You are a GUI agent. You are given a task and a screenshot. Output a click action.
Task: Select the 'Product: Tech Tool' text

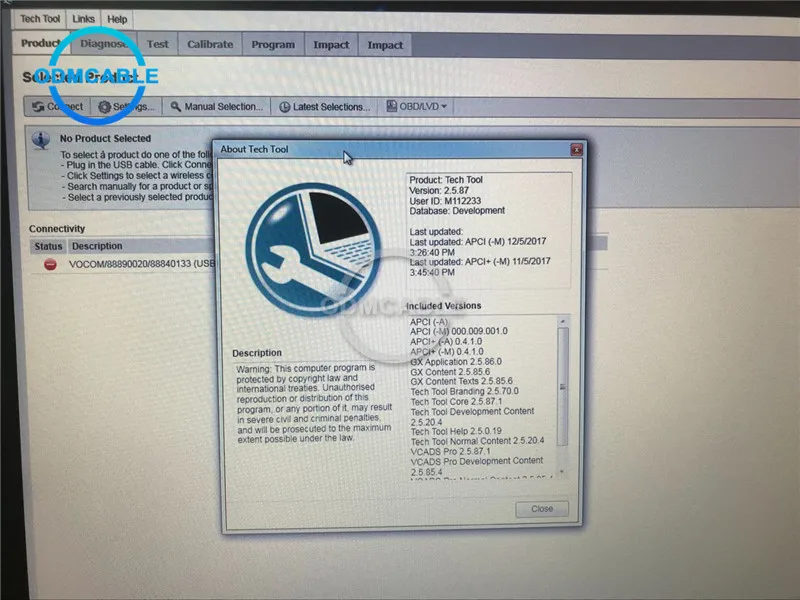click(446, 180)
